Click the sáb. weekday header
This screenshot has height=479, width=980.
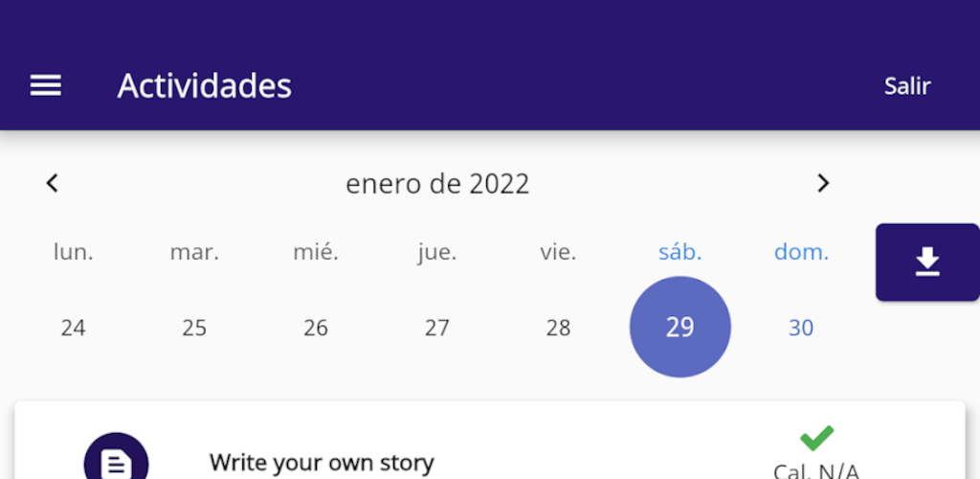[x=680, y=252]
